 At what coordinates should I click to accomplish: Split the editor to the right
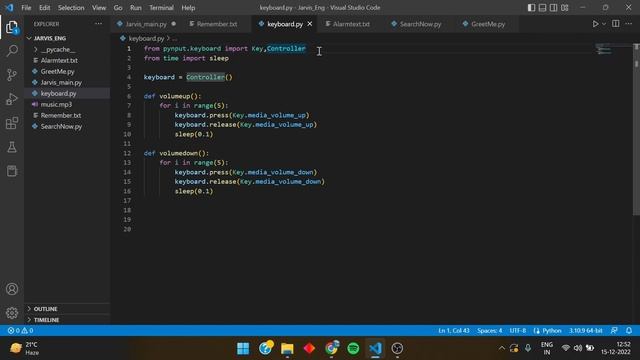(x=616, y=24)
